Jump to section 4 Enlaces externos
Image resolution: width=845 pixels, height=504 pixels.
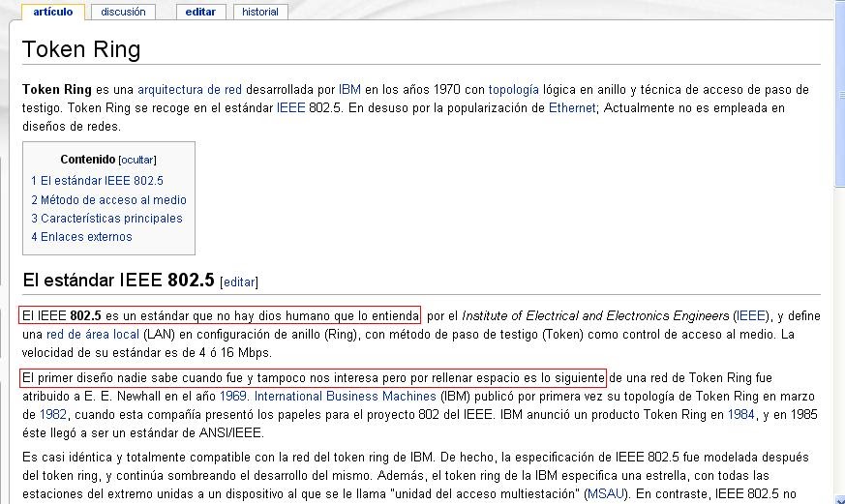coord(81,236)
